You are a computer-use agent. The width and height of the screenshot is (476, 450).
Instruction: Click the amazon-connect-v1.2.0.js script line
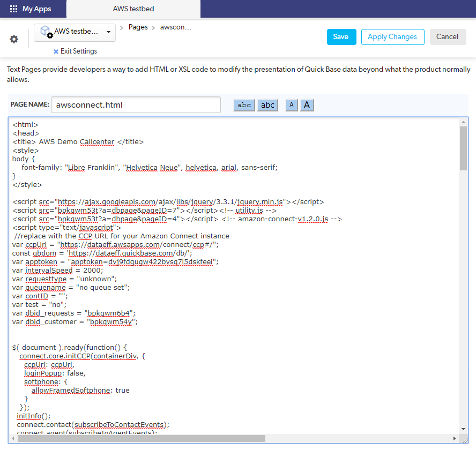click(x=177, y=219)
